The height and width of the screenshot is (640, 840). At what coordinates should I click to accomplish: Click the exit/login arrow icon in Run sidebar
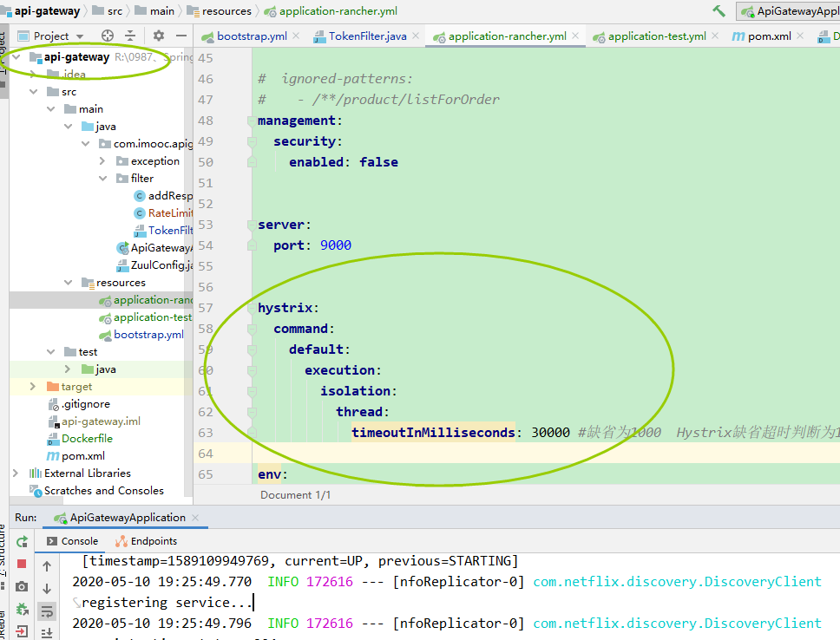tap(22, 631)
